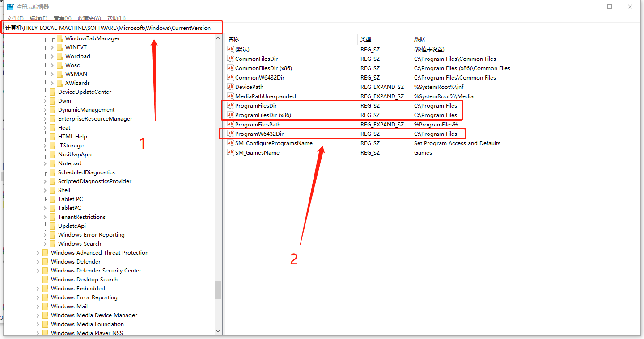This screenshot has width=644, height=339.
Task: Select the DevicePath value icon
Action: [231, 87]
